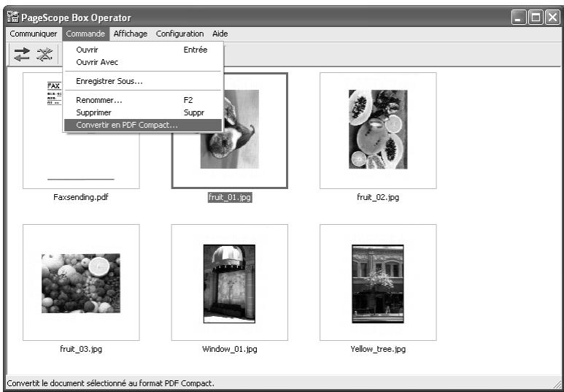
Task: Open the Affichage menu
Action: 130,34
